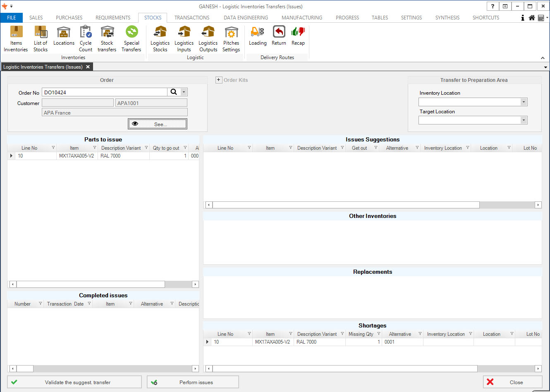Open the Inventory Location dropdown
Viewport: 550px width, 392px height.
pos(524,102)
